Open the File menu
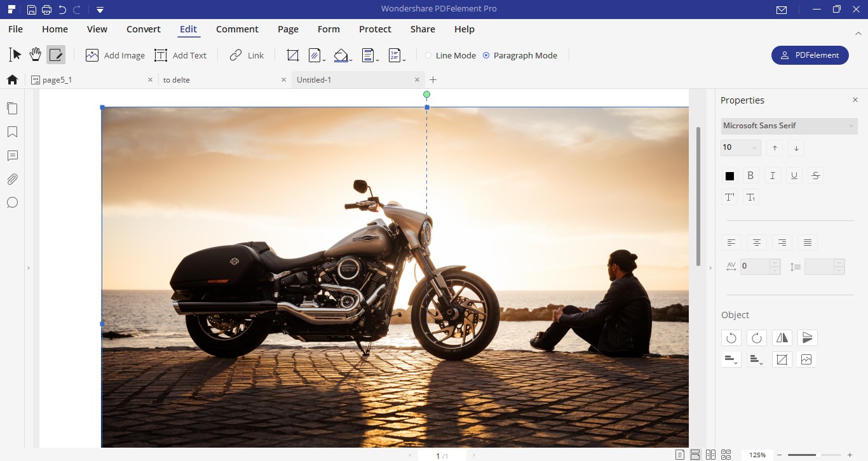 click(15, 29)
